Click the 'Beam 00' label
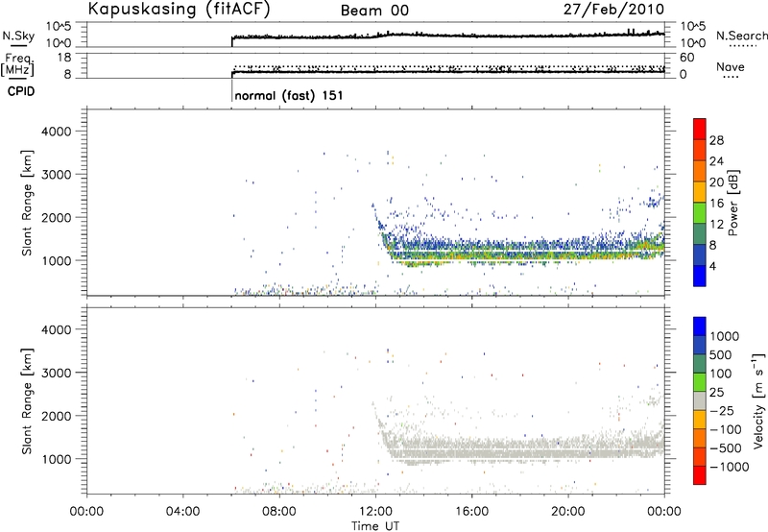 click(374, 11)
